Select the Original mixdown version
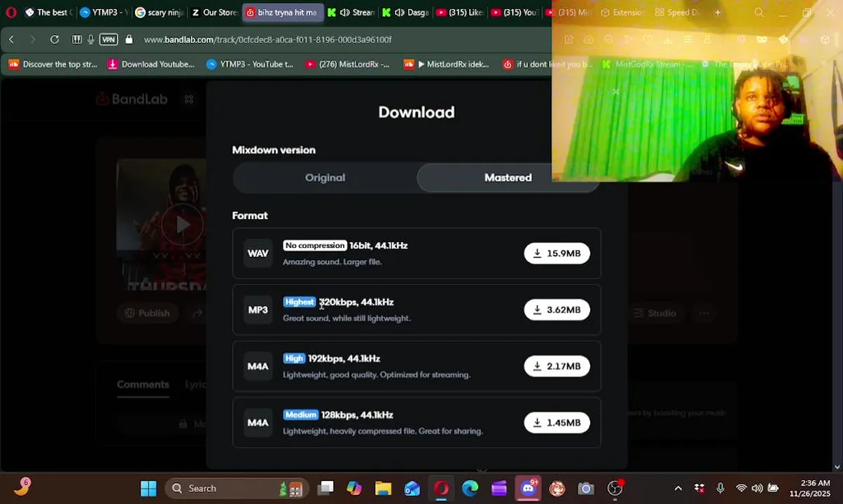Screen dimensions: 843x504 pos(325,178)
